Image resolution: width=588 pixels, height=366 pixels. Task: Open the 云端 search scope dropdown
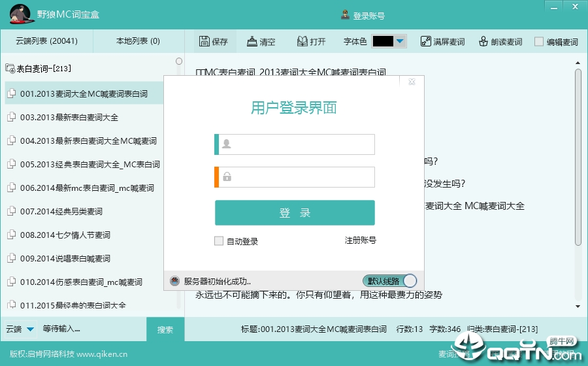[30, 329]
